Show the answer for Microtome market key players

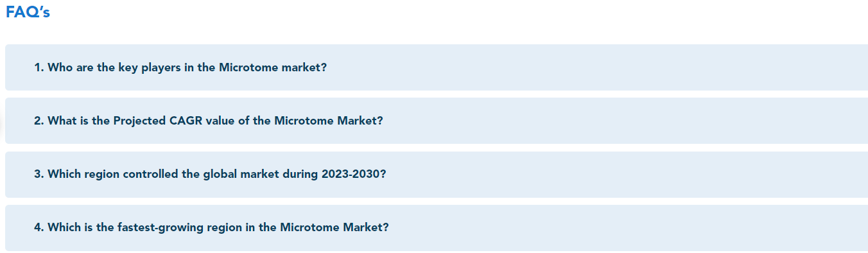tap(437, 67)
